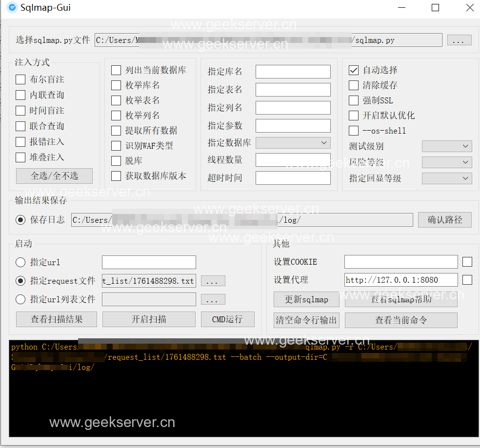
Task: Browse for the request file
Action: 213,281
